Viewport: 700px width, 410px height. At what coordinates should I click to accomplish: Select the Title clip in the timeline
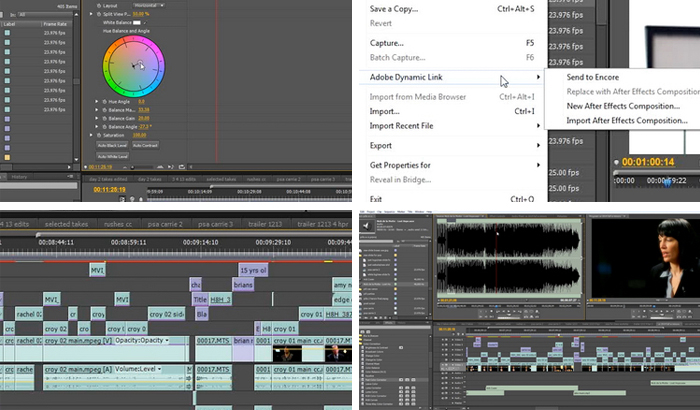pos(200,299)
